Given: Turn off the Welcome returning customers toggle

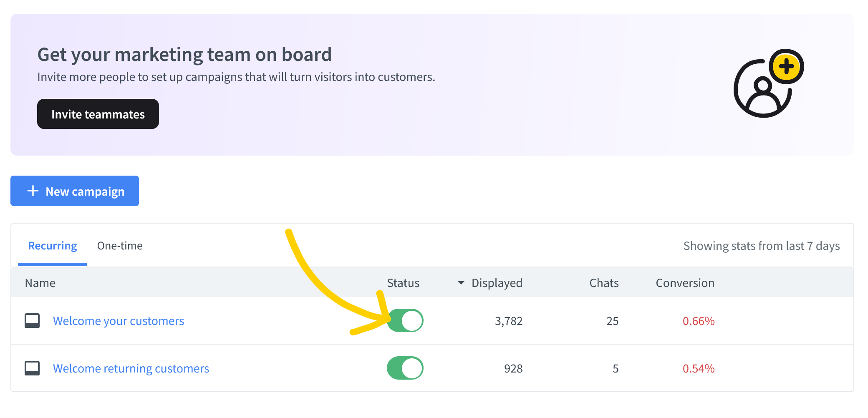Looking at the screenshot, I should (405, 368).
